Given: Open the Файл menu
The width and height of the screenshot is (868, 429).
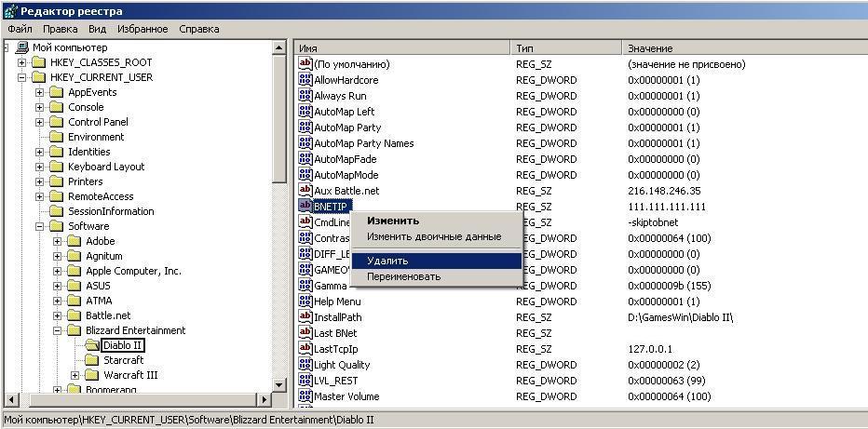Looking at the screenshot, I should [x=20, y=29].
